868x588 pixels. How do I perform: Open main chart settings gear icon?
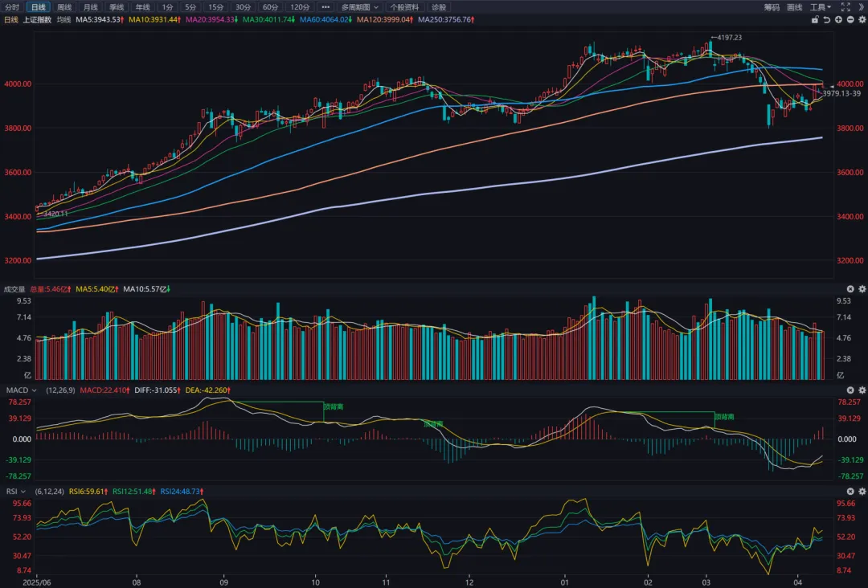coord(862,19)
